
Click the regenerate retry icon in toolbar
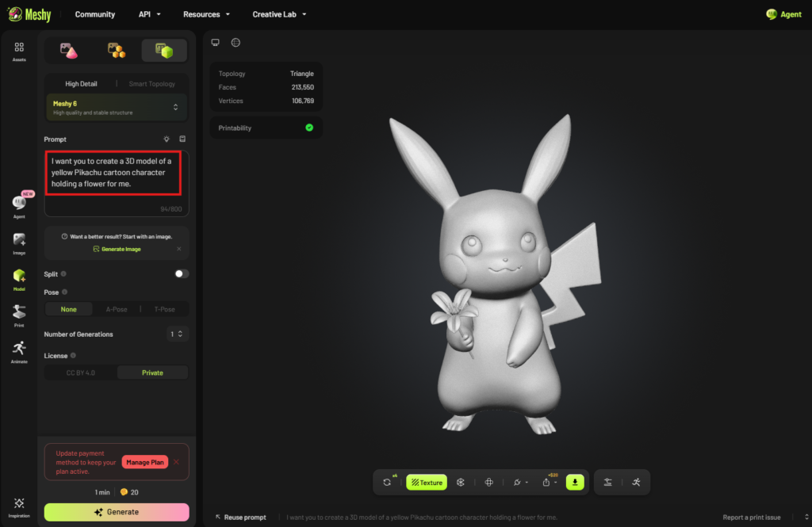pyautogui.click(x=387, y=482)
